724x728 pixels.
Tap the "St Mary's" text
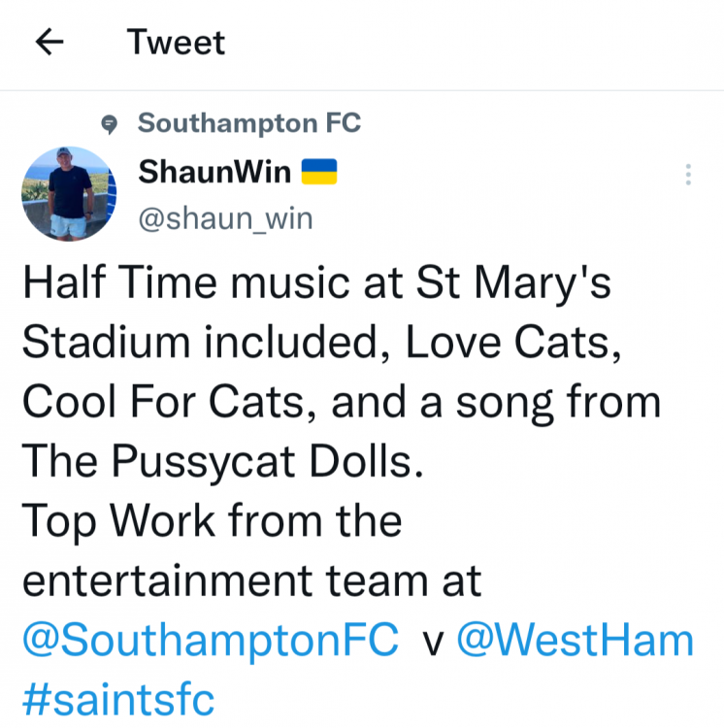click(513, 282)
